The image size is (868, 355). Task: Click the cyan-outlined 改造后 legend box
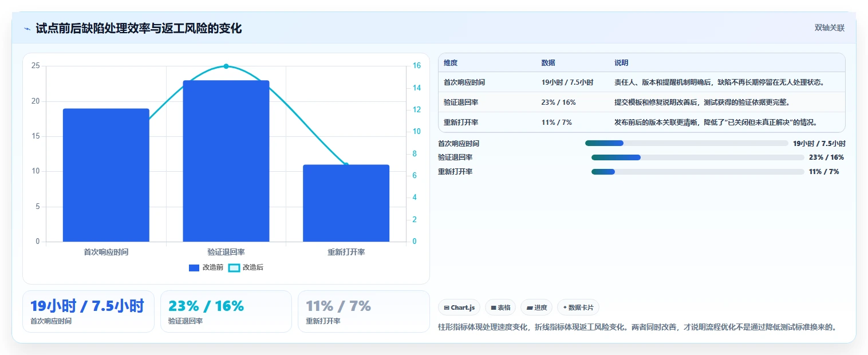[x=234, y=267]
